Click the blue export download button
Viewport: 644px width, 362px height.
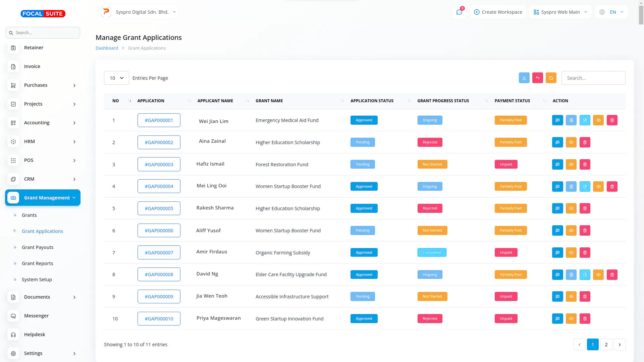[524, 78]
